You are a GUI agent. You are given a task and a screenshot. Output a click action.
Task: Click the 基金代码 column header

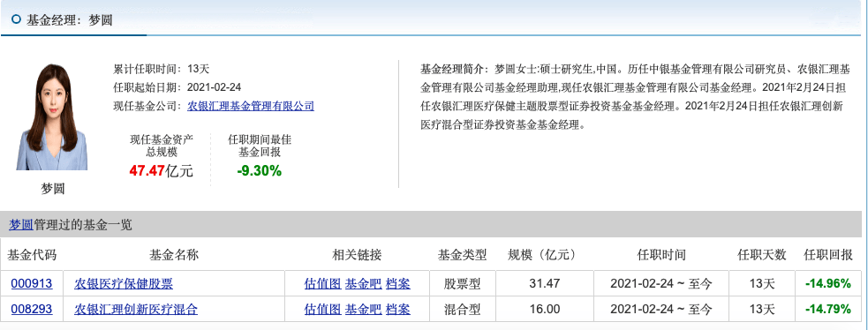pos(32,255)
